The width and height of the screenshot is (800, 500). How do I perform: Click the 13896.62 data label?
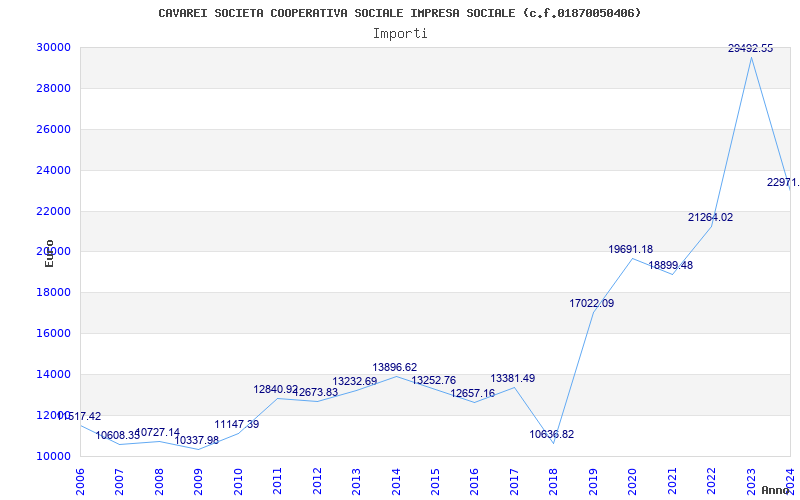(x=394, y=367)
